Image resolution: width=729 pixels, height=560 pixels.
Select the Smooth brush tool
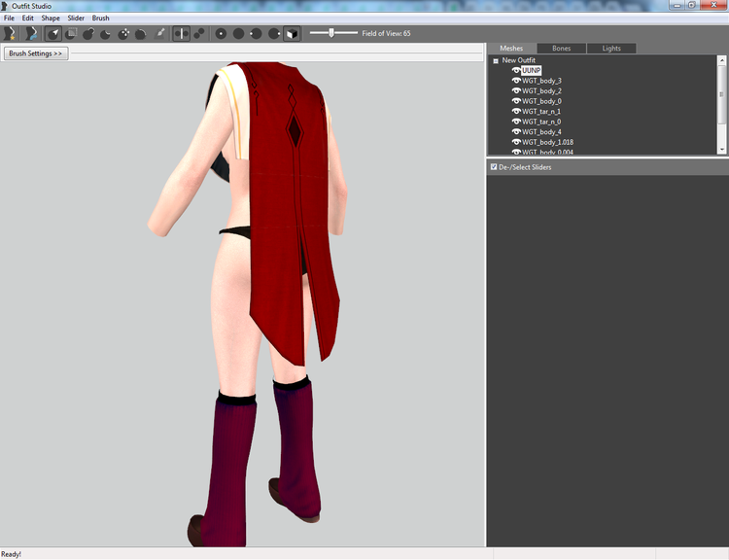pos(140,33)
